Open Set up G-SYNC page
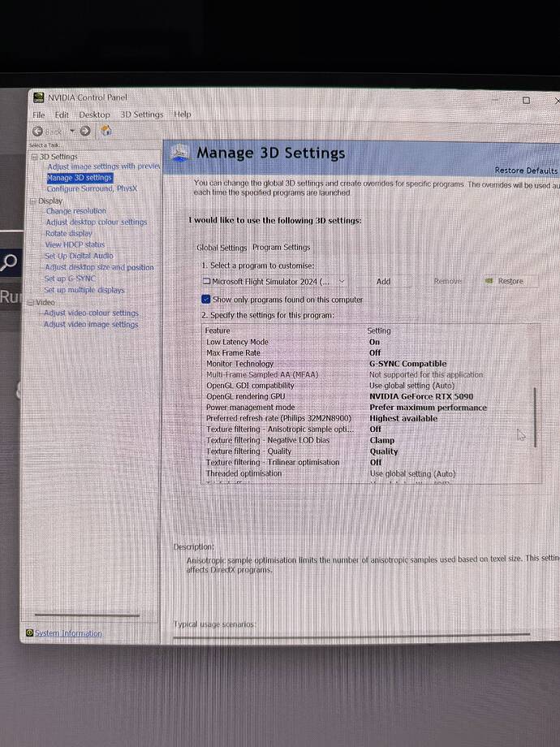The height and width of the screenshot is (747, 560). 70,279
